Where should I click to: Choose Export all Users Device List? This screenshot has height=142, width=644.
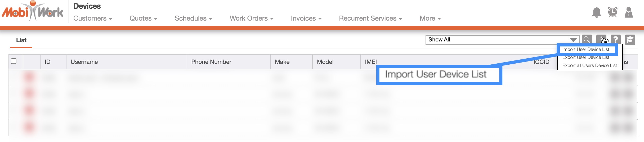coord(589,65)
